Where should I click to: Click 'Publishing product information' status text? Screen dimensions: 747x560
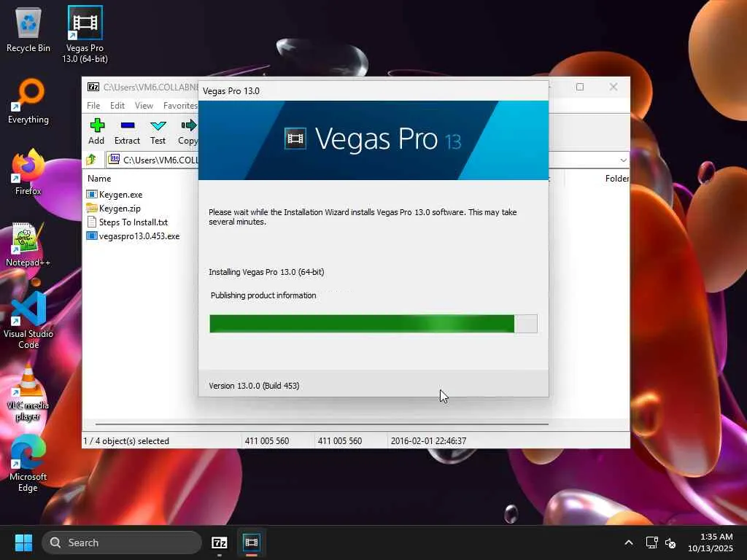point(263,295)
